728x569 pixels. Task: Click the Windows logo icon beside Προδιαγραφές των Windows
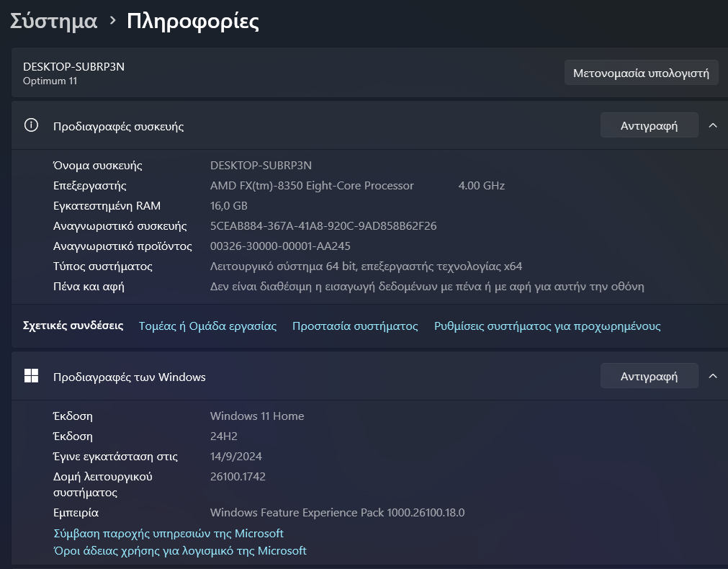tap(31, 376)
